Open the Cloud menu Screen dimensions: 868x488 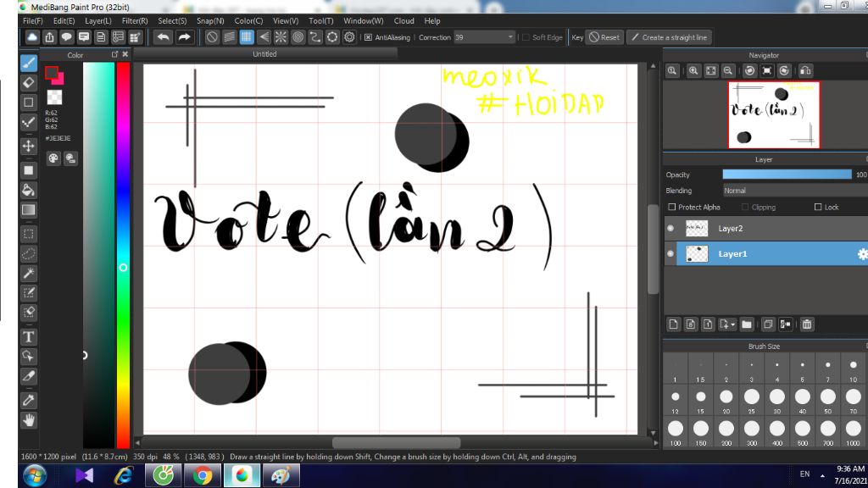(403, 20)
